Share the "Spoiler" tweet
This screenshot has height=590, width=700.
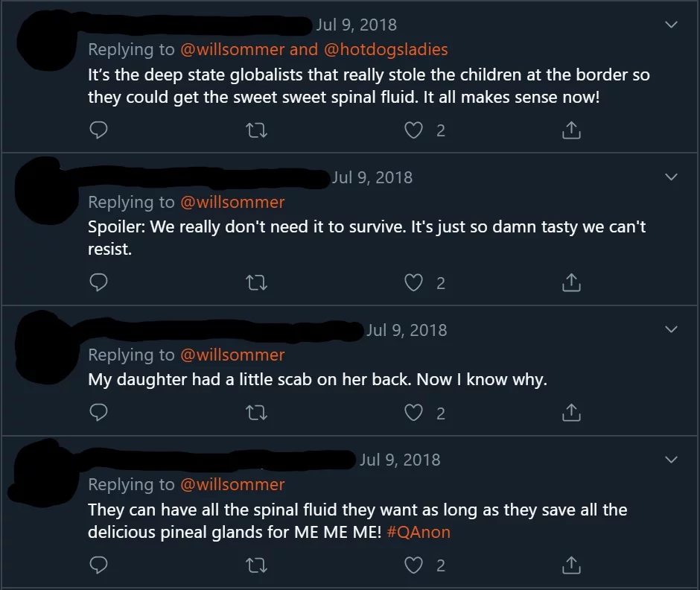(x=570, y=283)
